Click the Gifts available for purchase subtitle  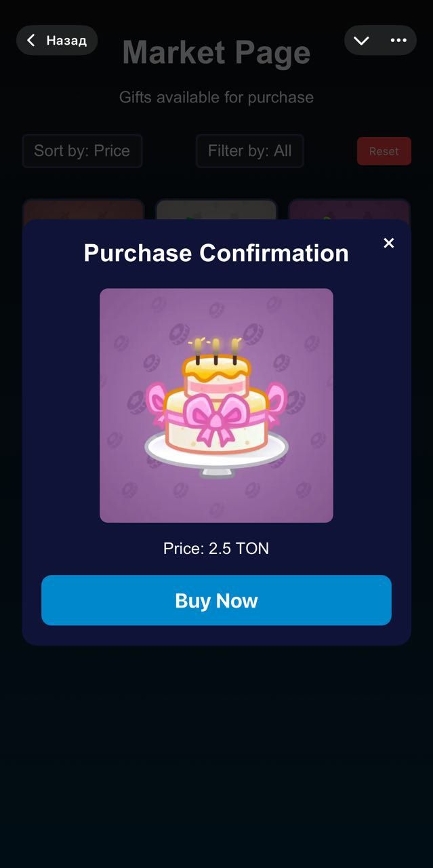tap(216, 97)
